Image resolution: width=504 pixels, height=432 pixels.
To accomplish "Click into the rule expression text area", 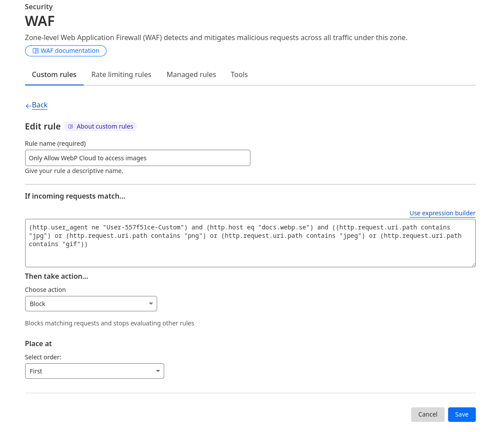I will (250, 243).
